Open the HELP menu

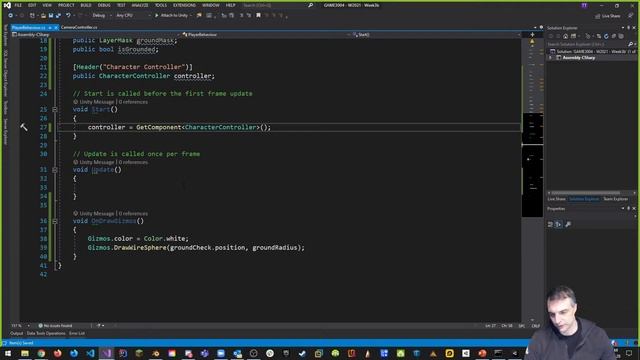click(x=231, y=5)
